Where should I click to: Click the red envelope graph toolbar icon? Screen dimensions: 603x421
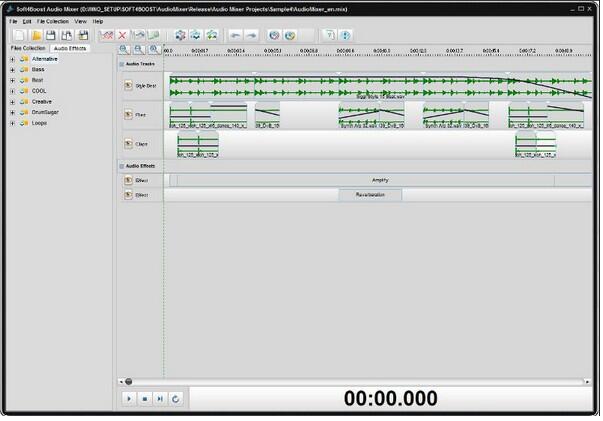(x=106, y=35)
